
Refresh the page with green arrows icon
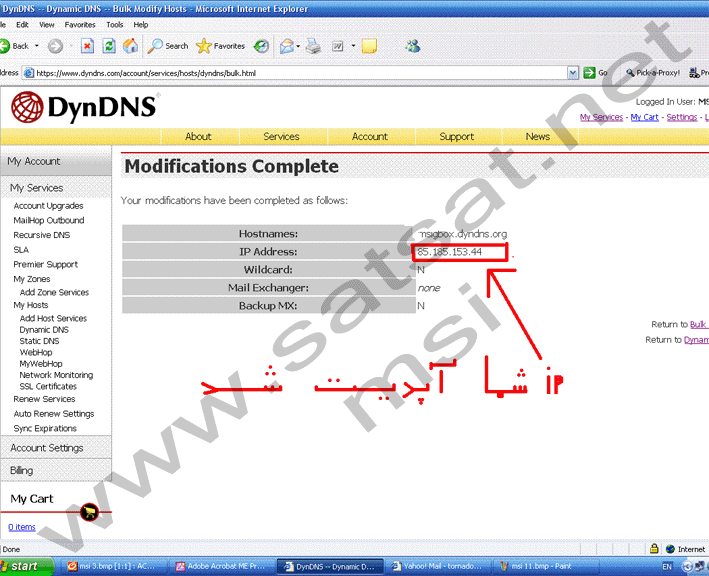tap(109, 46)
